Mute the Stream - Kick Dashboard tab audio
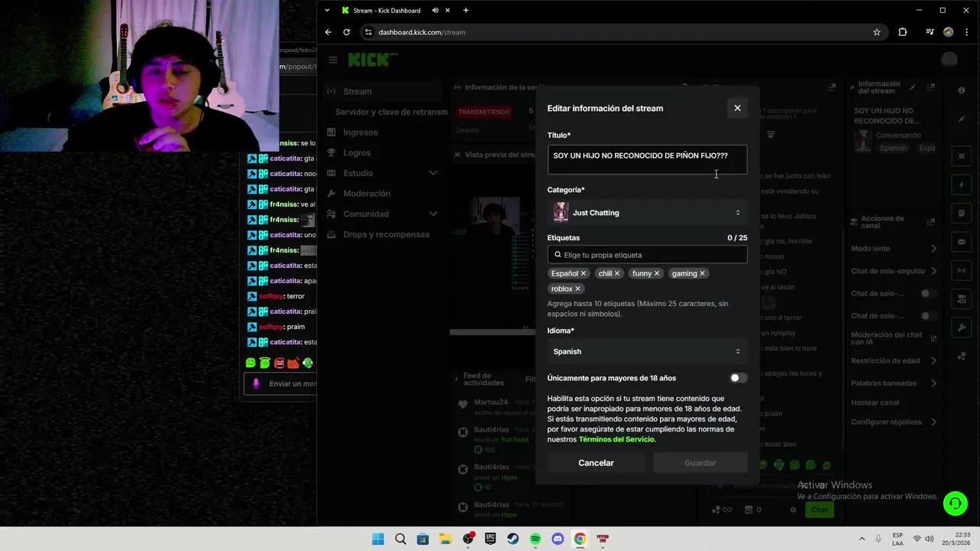 click(435, 11)
